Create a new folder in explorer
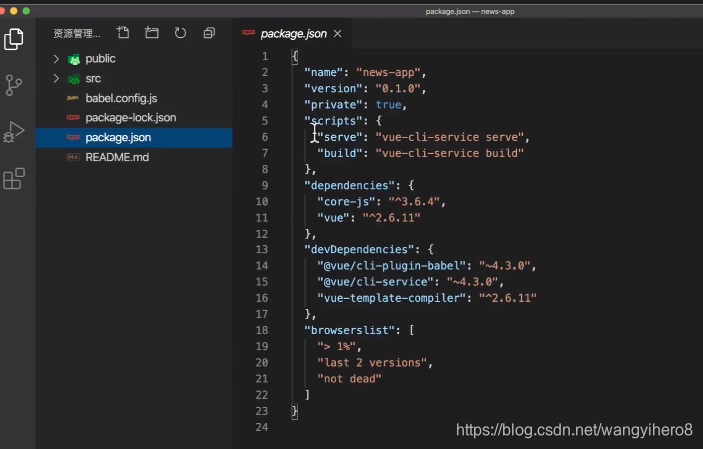This screenshot has height=449, width=703. coord(152,33)
